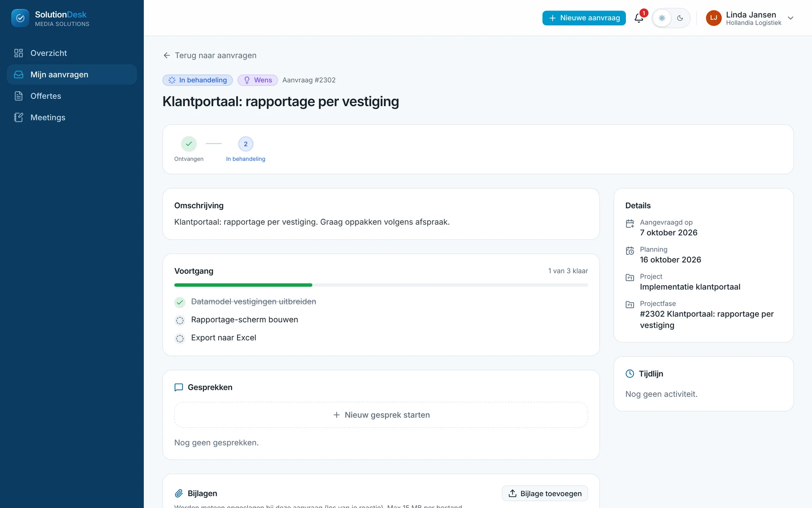Click the Project folder icon

630,278
